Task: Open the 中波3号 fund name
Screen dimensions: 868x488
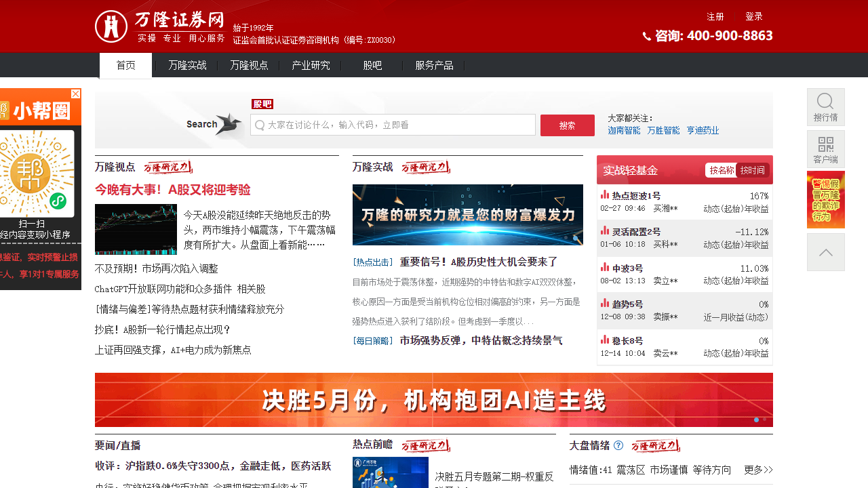Action: [x=627, y=268]
